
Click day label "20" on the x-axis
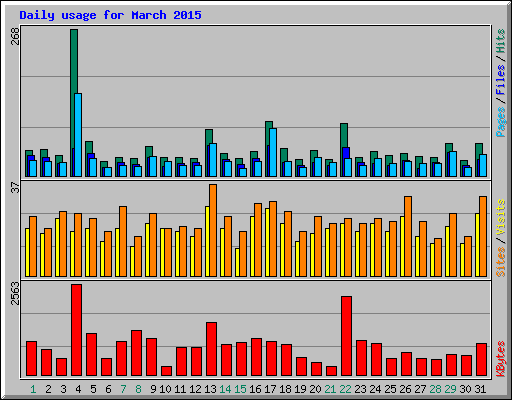(x=315, y=389)
